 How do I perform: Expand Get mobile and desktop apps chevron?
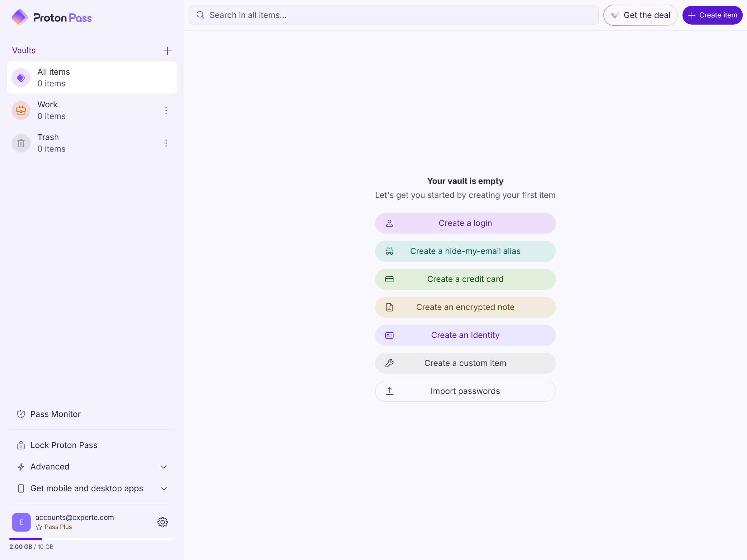164,488
